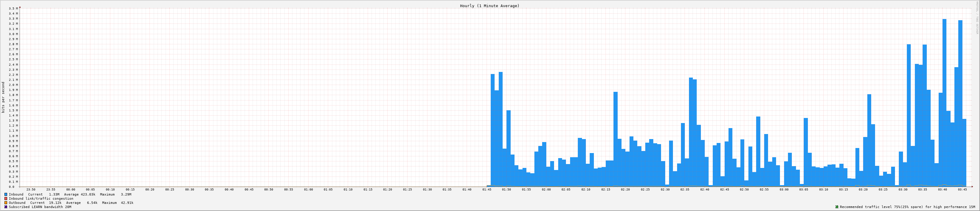980x211 pixels.
Task: Click the 'Hourly (1 Minute Average)' graph title
Action: click(x=489, y=6)
